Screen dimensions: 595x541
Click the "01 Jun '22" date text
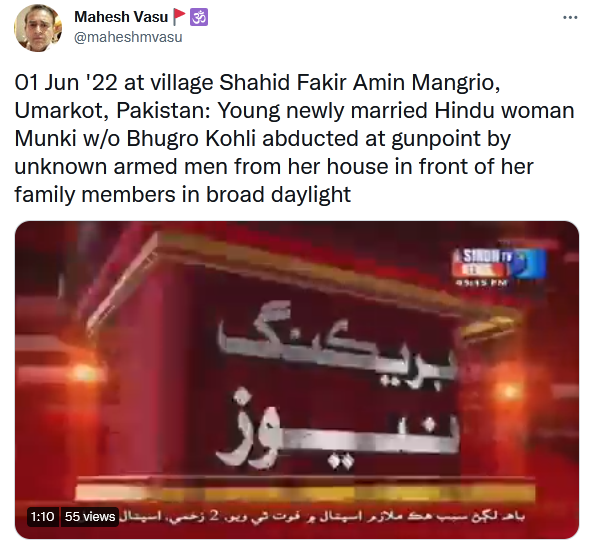[66, 82]
